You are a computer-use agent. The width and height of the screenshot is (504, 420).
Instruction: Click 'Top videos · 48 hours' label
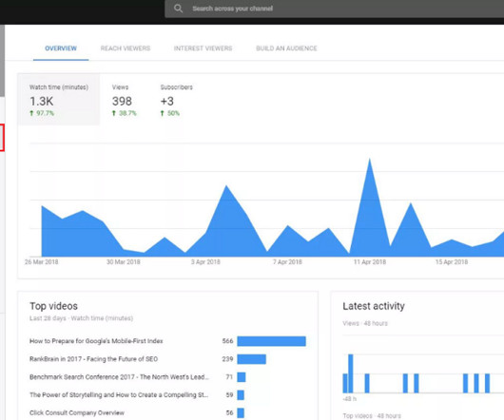372,416
